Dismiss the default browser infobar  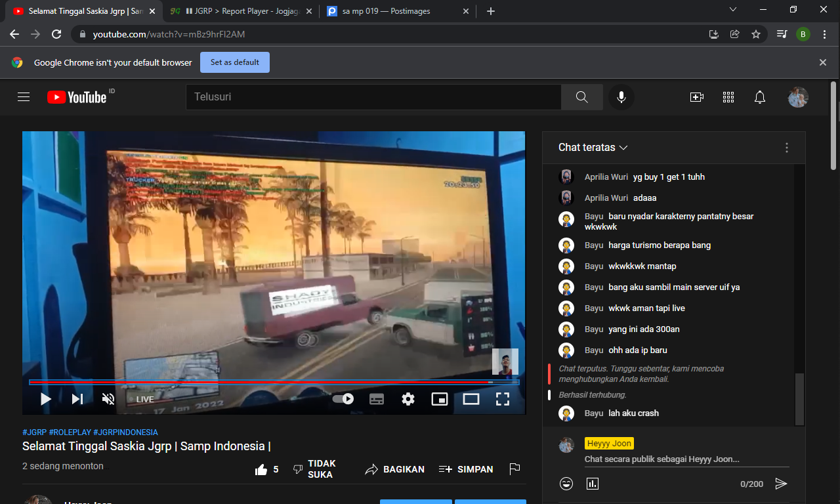point(823,62)
